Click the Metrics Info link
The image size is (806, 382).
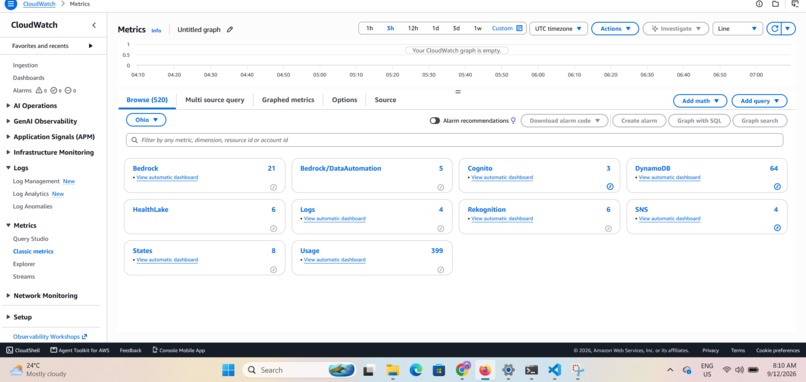click(156, 30)
